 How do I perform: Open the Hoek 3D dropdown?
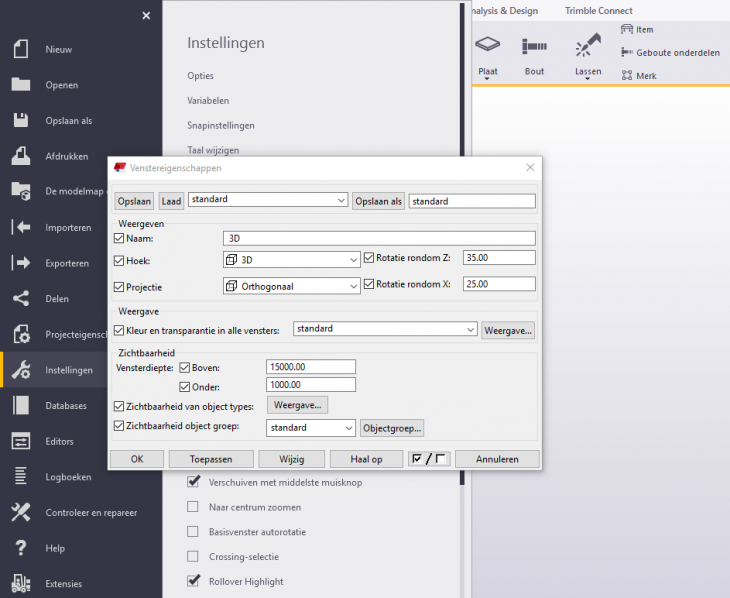click(x=291, y=260)
